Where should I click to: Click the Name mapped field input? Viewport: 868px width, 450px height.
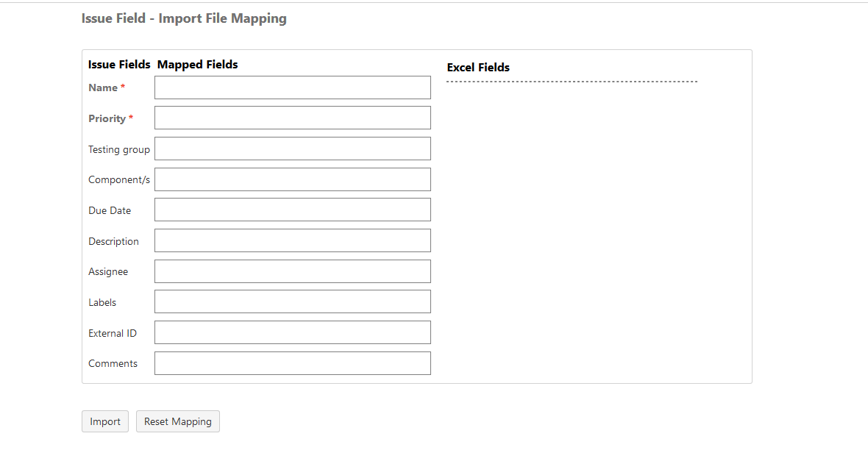[292, 87]
